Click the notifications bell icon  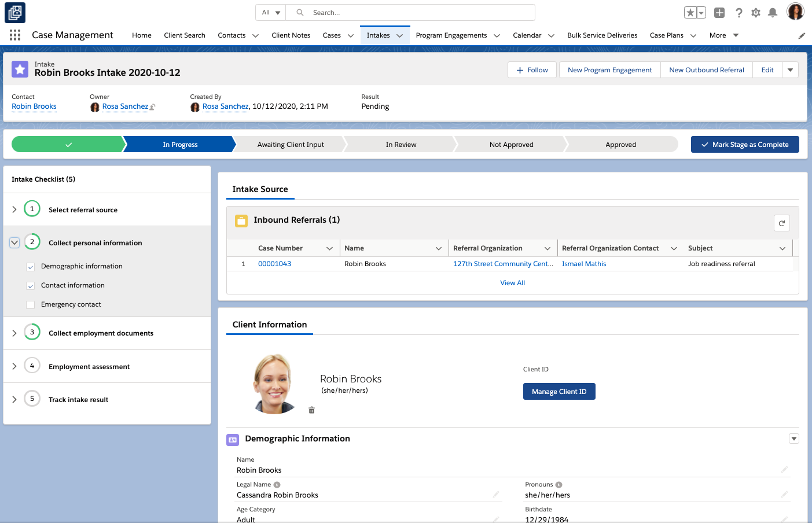(772, 13)
